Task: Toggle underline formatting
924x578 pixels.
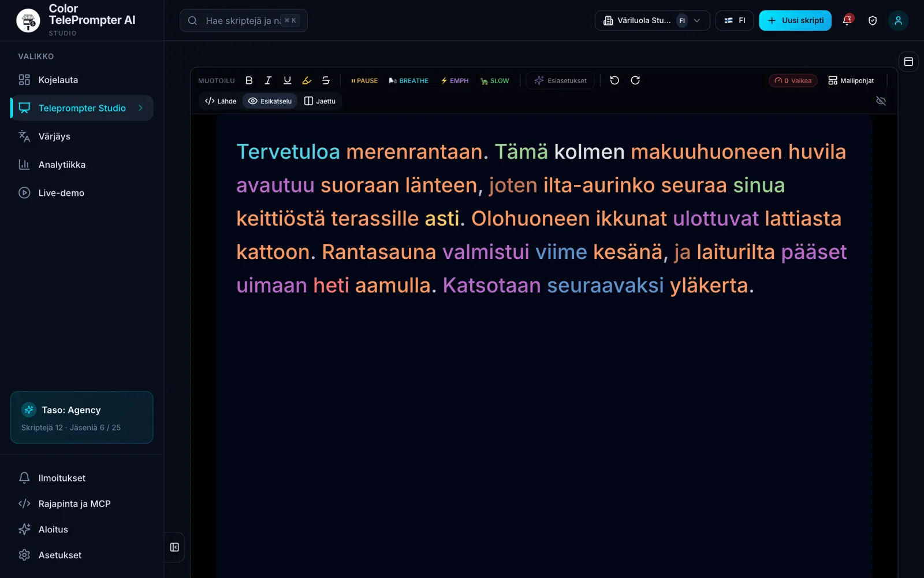Action: click(287, 80)
